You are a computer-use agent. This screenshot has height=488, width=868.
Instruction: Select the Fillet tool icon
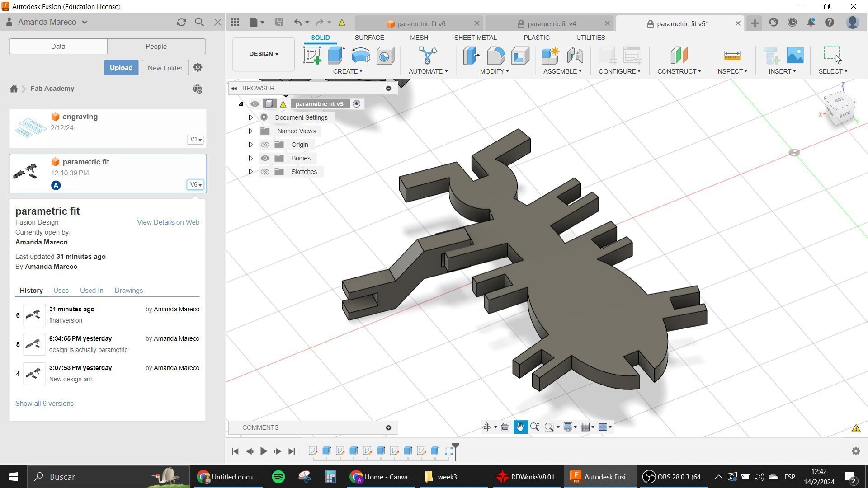[x=496, y=56]
